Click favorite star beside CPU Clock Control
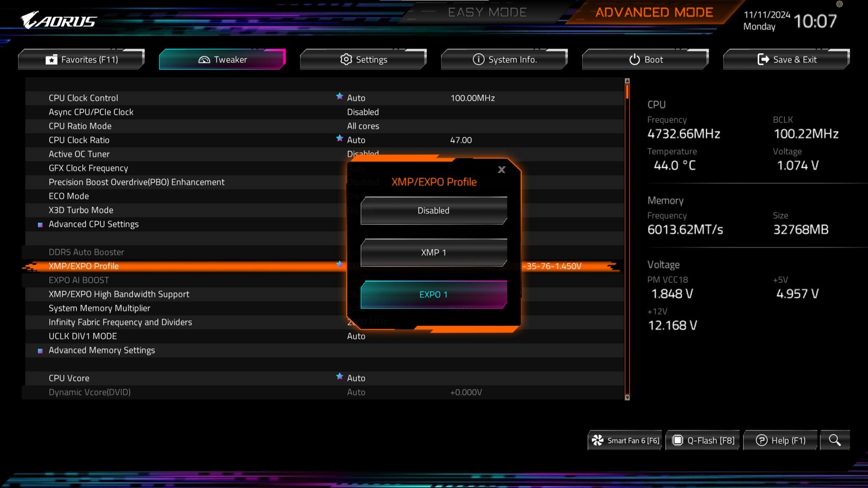 [340, 96]
